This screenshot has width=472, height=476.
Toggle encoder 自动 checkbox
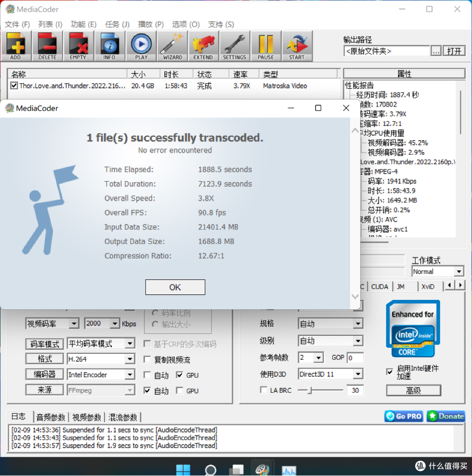147,375
